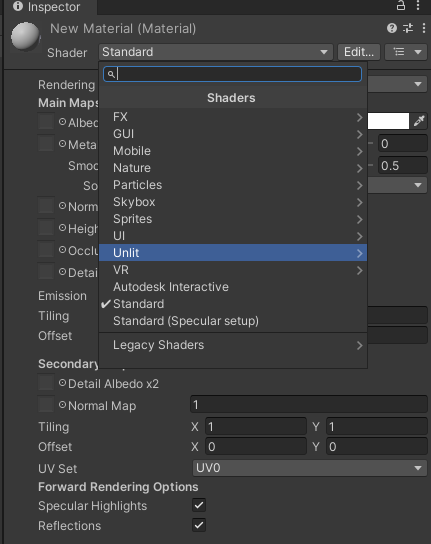431x544 pixels.
Task: Pick a color with the Albedo eyedropper
Action: (x=419, y=121)
